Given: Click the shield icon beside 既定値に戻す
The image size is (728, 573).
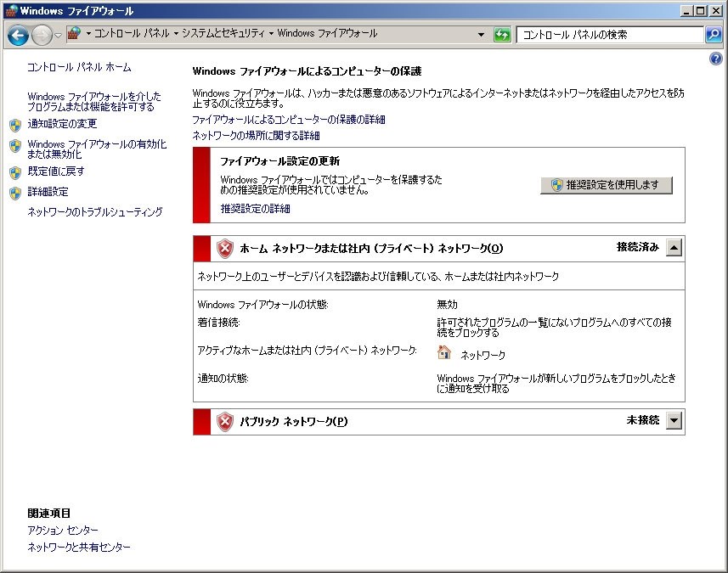Looking at the screenshot, I should click(15, 173).
